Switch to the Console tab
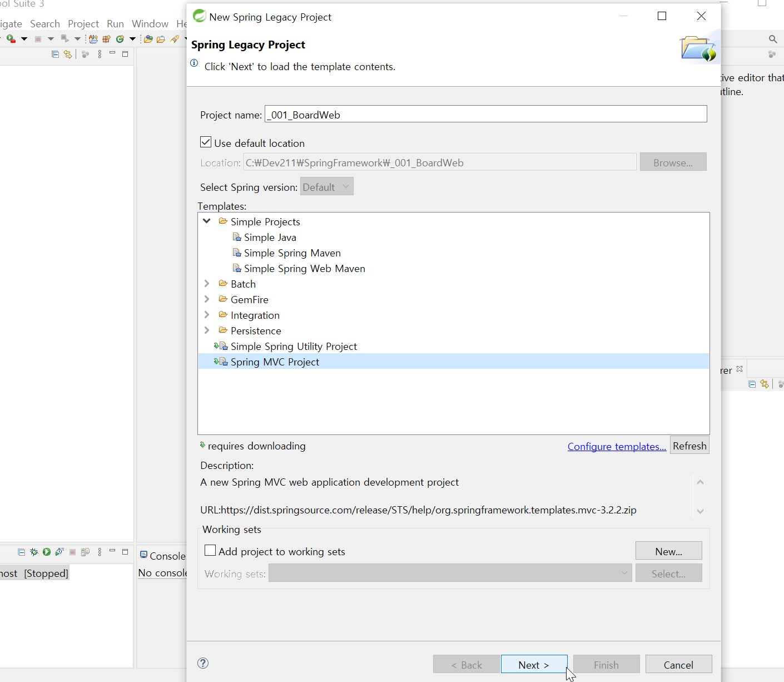This screenshot has width=784, height=682. tap(162, 556)
